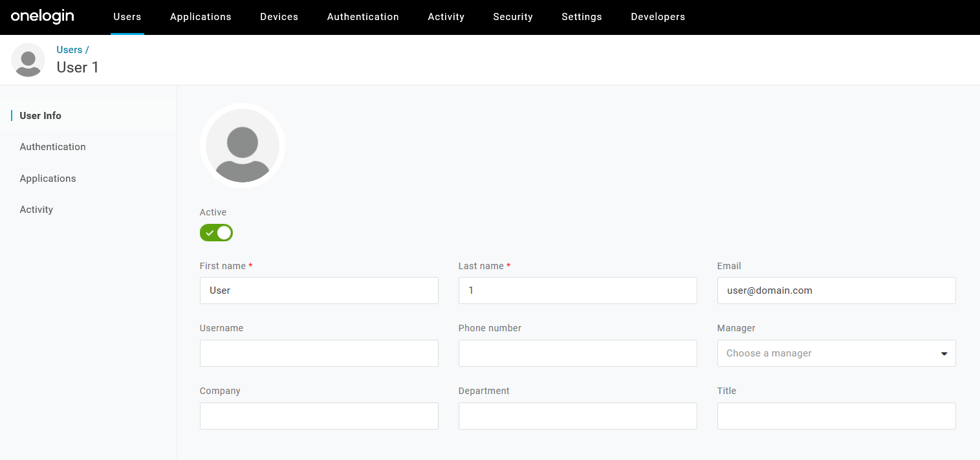Click the Users breadcrumb link
The height and width of the screenshot is (460, 980).
click(x=69, y=49)
